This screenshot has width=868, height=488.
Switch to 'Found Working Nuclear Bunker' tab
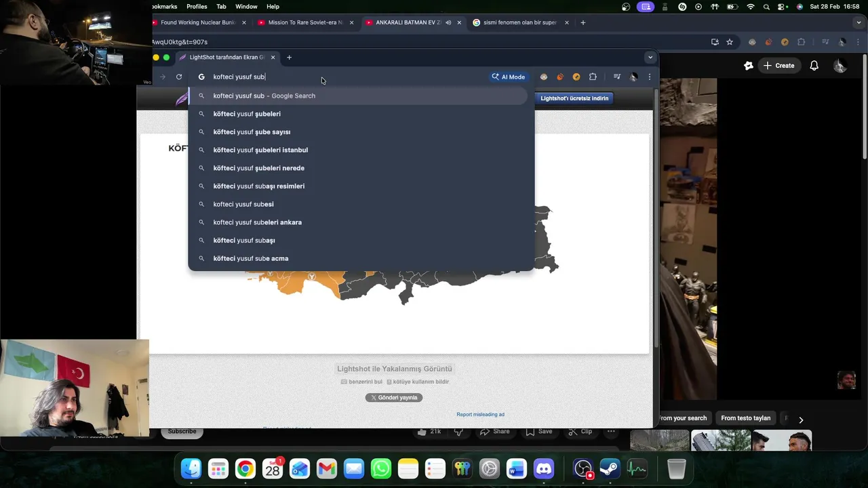tap(197, 22)
